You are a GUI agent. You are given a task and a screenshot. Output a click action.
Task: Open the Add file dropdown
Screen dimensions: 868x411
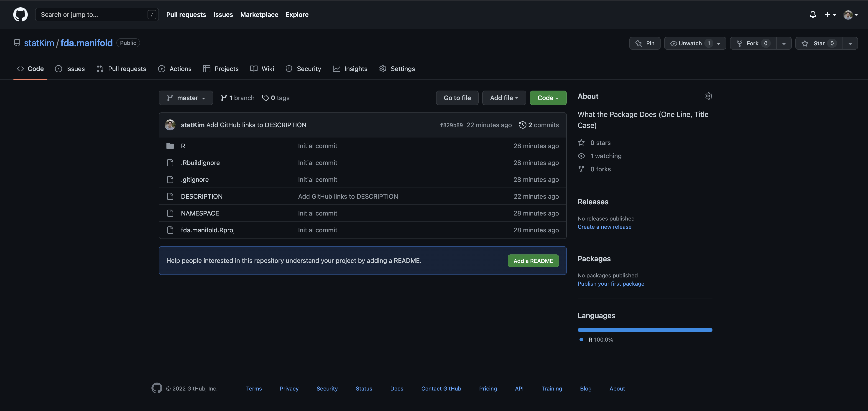(x=504, y=98)
